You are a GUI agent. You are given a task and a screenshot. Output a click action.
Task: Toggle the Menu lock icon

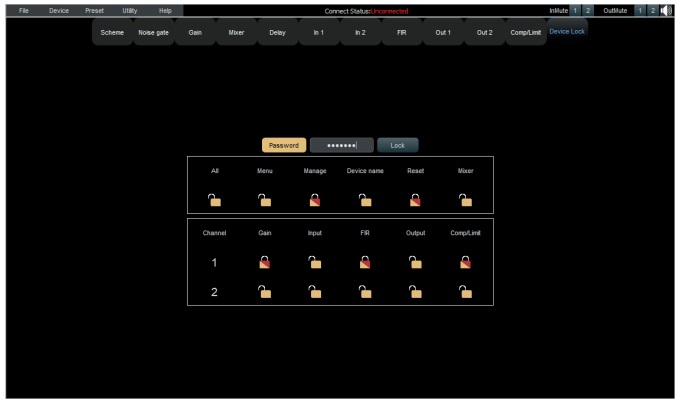pos(265,199)
